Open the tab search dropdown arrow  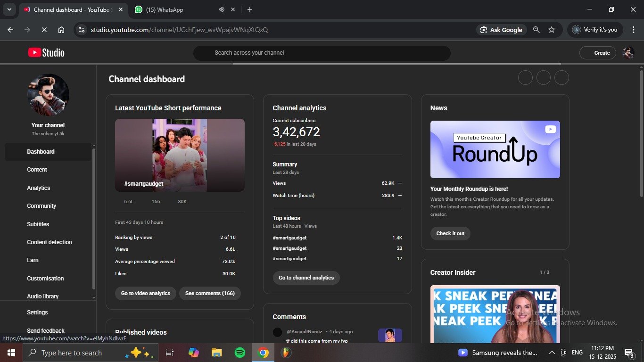pos(9,9)
